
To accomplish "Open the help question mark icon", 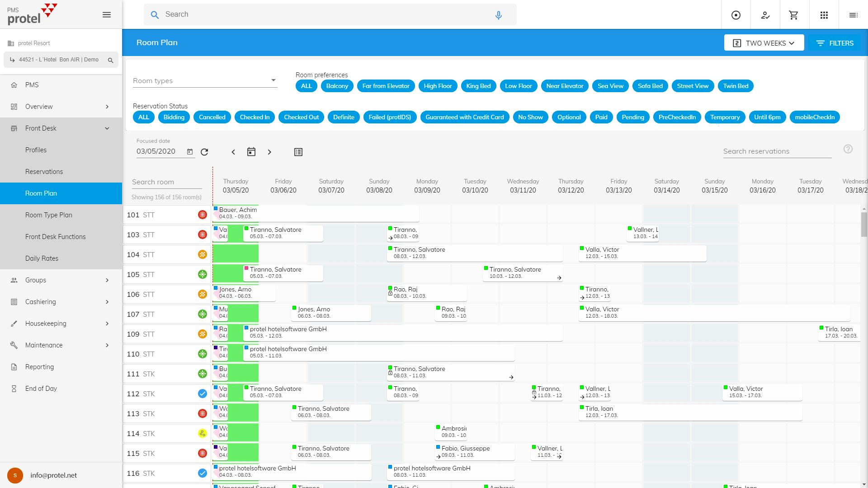I will click(849, 149).
